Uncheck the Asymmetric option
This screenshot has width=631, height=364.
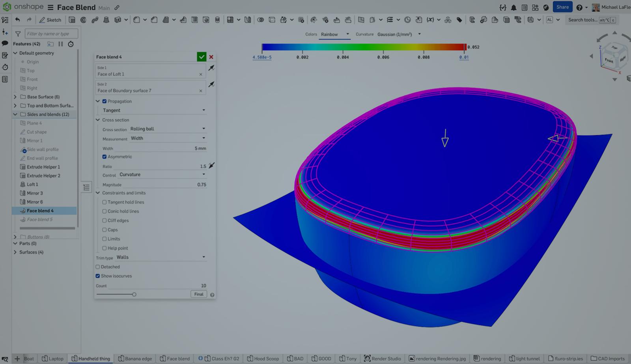click(x=104, y=157)
